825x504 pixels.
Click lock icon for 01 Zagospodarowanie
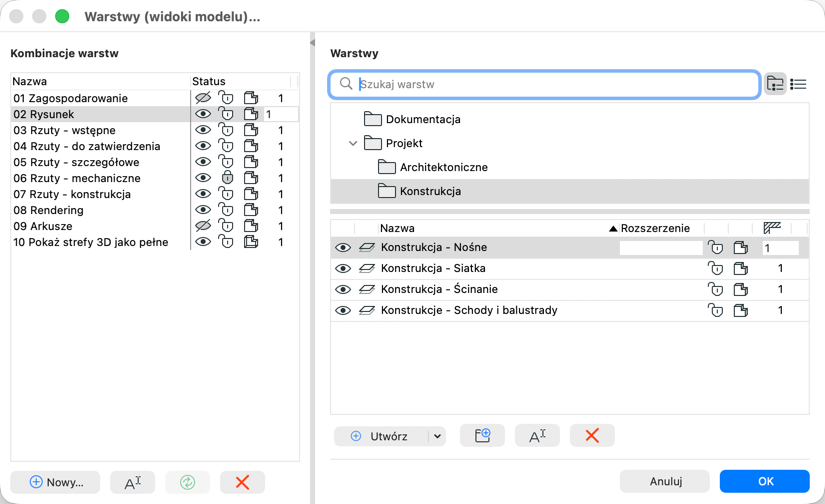click(x=226, y=98)
